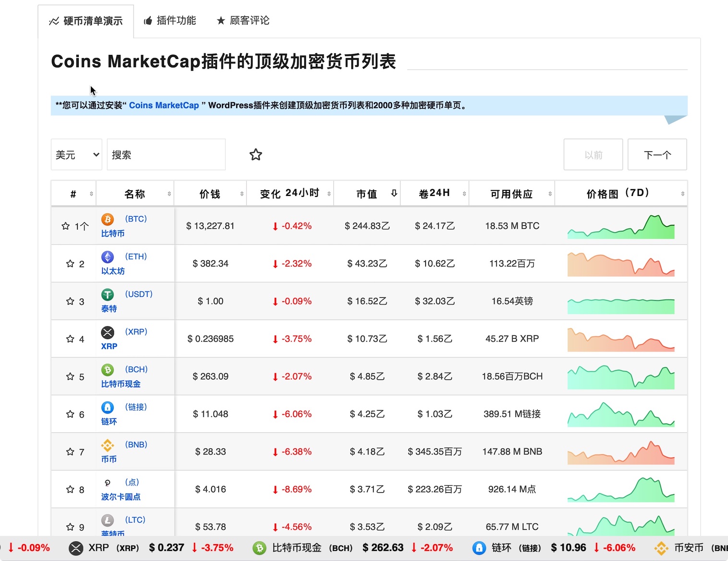Open the 顾客评论 tab
The height and width of the screenshot is (561, 728).
(243, 21)
